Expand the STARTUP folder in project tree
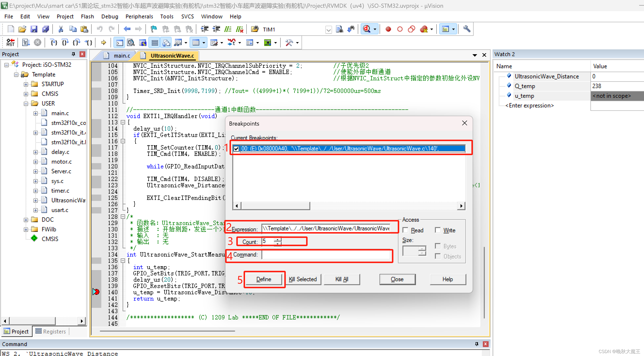The width and height of the screenshot is (644, 356). pos(26,84)
